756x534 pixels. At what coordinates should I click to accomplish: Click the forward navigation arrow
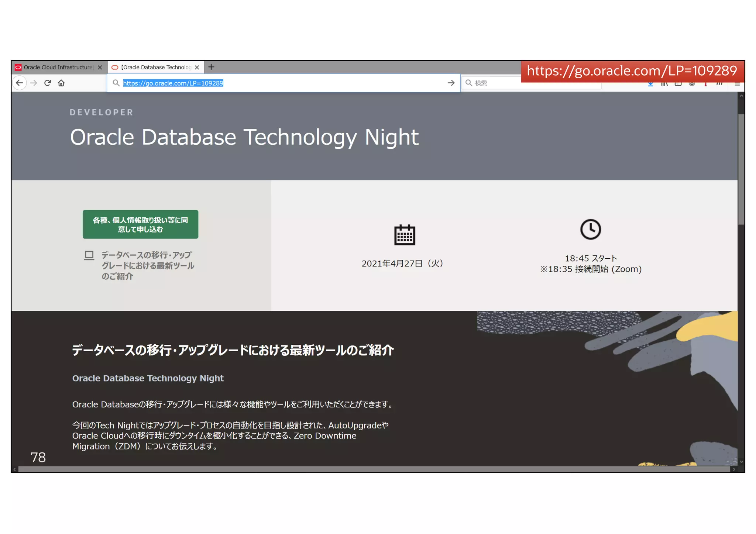point(34,83)
